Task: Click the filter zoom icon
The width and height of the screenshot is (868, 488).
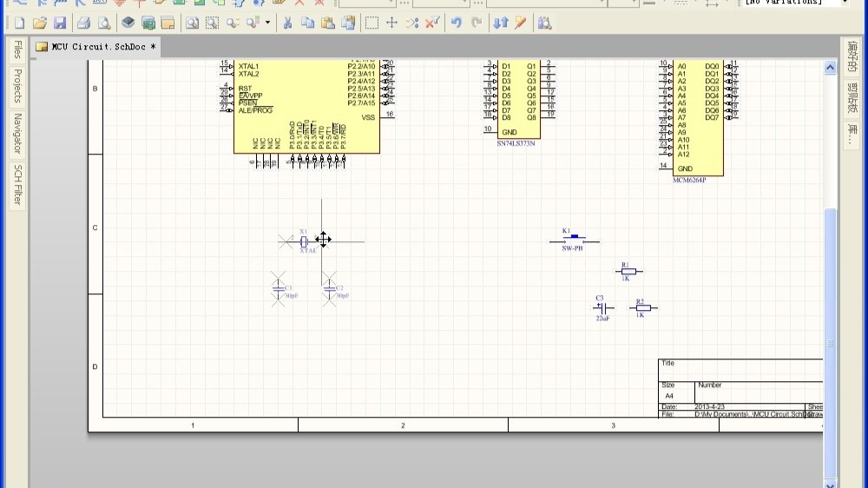Action: [x=253, y=23]
